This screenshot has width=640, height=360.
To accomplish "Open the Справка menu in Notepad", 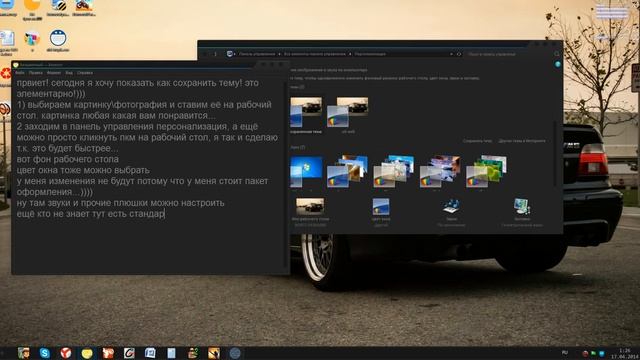I will tap(85, 73).
